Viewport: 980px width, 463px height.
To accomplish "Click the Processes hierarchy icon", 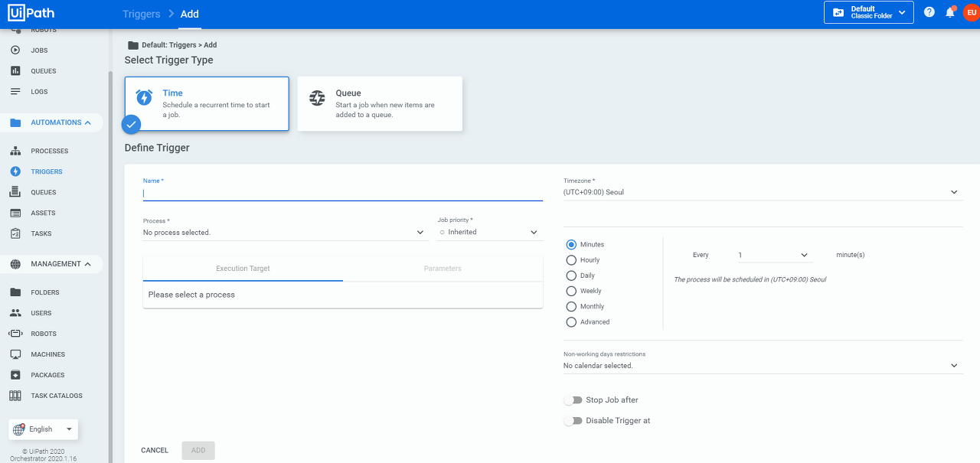I will click(15, 151).
